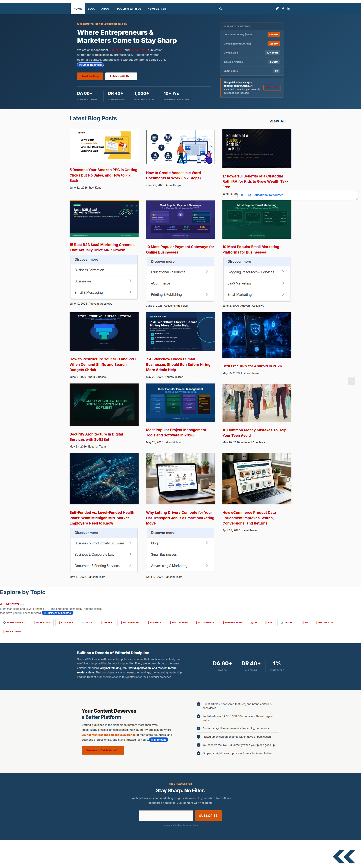This screenshot has width=361, height=868.
Task: Select the Travel topic tag
Action: pyautogui.click(x=287, y=622)
